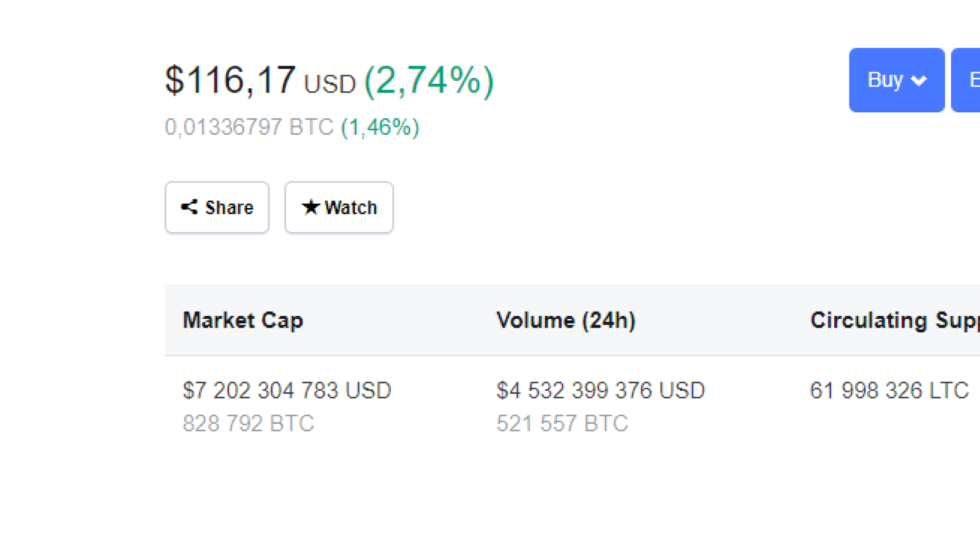
Task: Click the 61 998 326 LTC supply value
Action: 889,391
